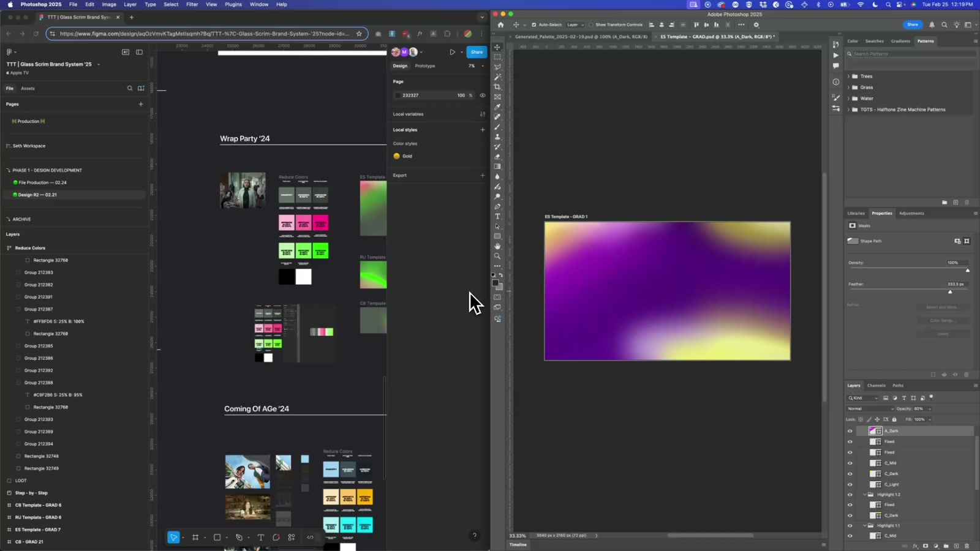Select the Figma Move tool

(174, 538)
